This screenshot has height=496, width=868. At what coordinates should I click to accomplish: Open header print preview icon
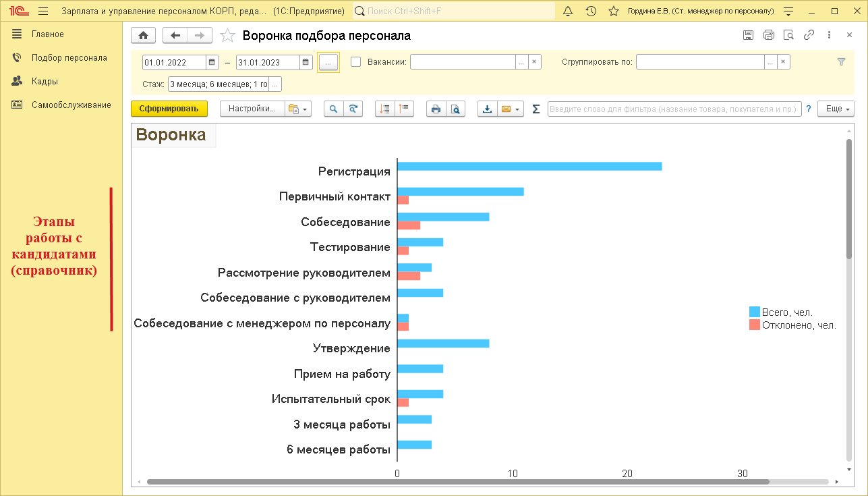point(788,35)
